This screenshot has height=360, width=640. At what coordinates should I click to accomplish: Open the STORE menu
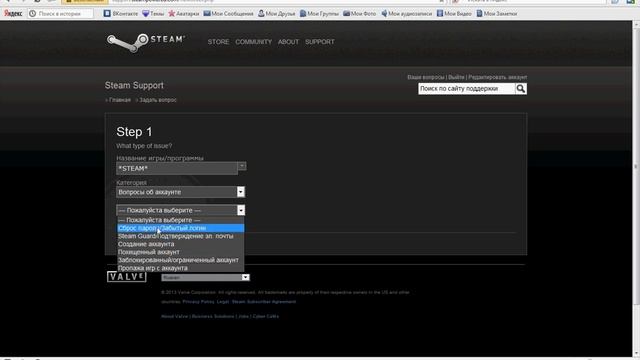[x=218, y=42]
